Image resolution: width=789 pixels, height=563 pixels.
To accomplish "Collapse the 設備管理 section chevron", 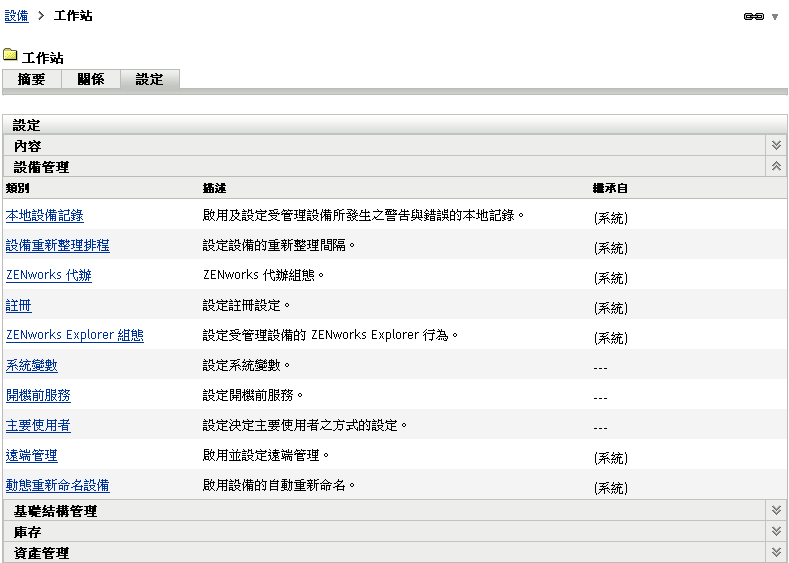I will point(776,167).
